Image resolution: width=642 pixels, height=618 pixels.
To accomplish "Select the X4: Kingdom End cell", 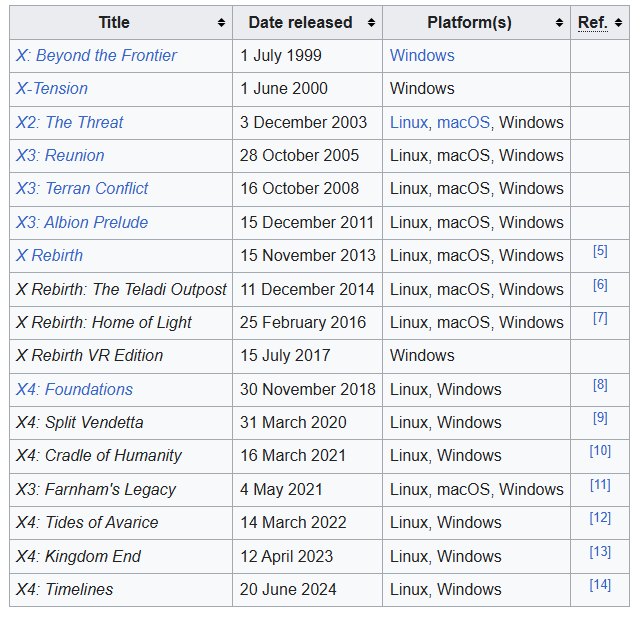I will click(x=121, y=557).
